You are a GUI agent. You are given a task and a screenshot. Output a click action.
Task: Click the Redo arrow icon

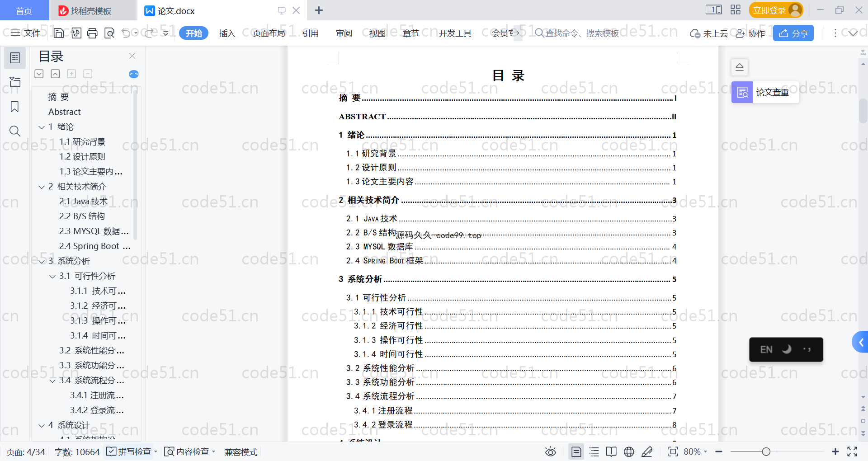point(149,33)
